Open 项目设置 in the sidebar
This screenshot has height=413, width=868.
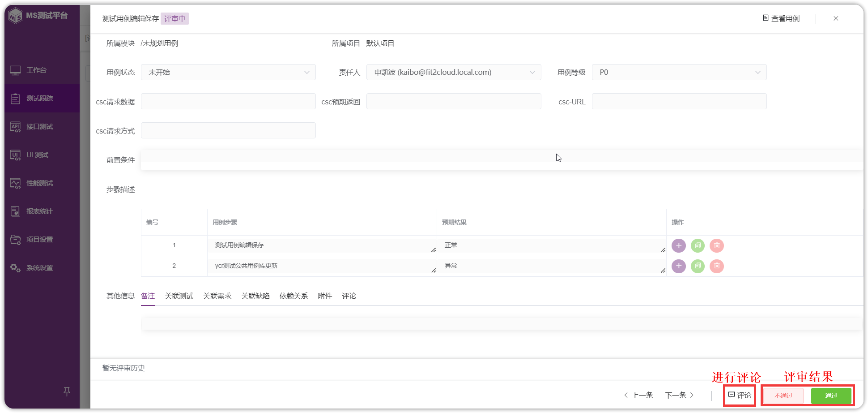(x=42, y=240)
